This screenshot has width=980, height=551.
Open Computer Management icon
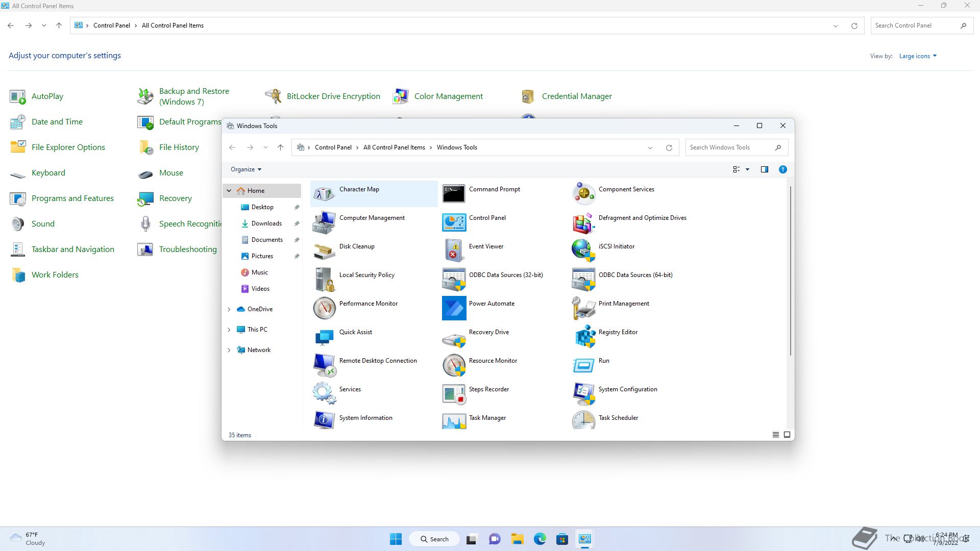click(x=324, y=222)
